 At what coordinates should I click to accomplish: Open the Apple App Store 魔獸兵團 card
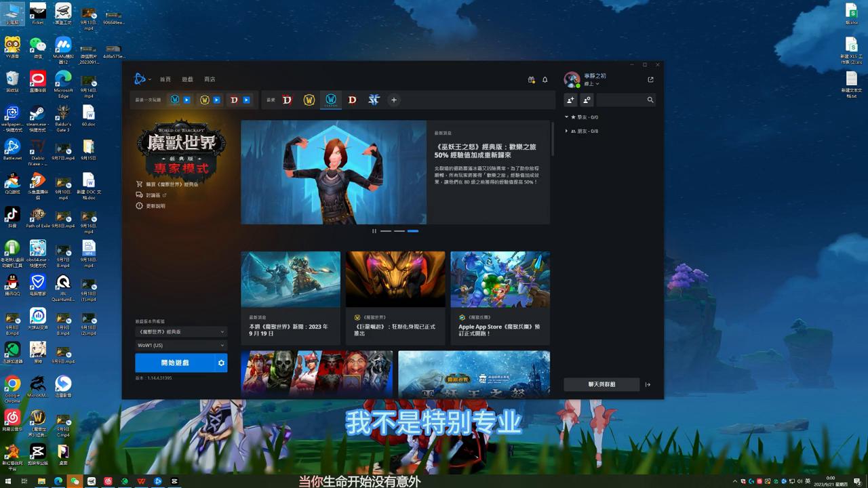pos(500,298)
